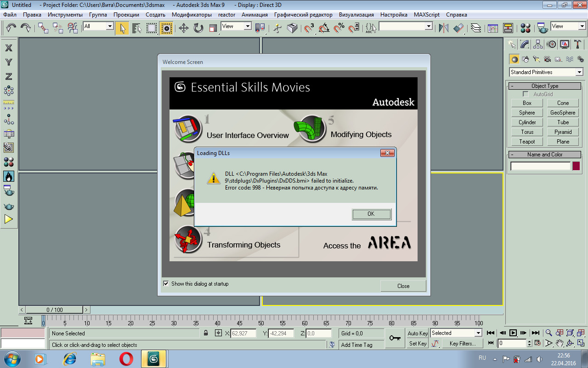
Task: Collapse the Name and Color rollout
Action: (545, 155)
